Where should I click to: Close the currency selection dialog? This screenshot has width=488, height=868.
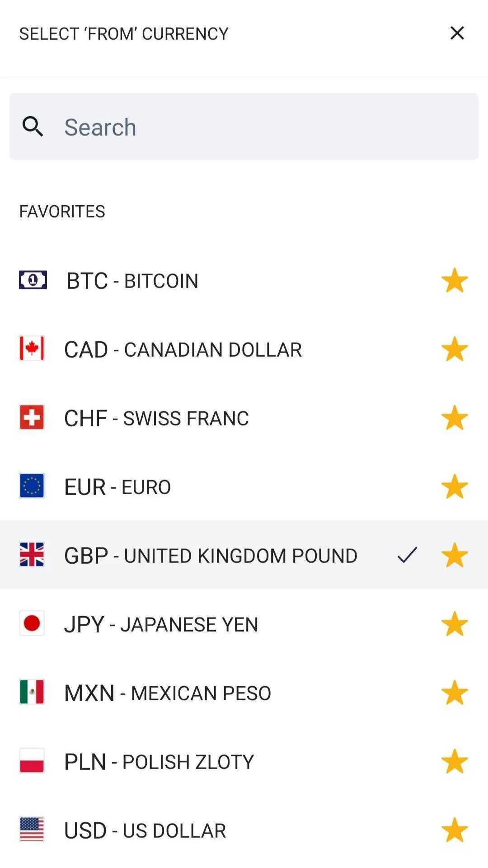click(x=457, y=33)
